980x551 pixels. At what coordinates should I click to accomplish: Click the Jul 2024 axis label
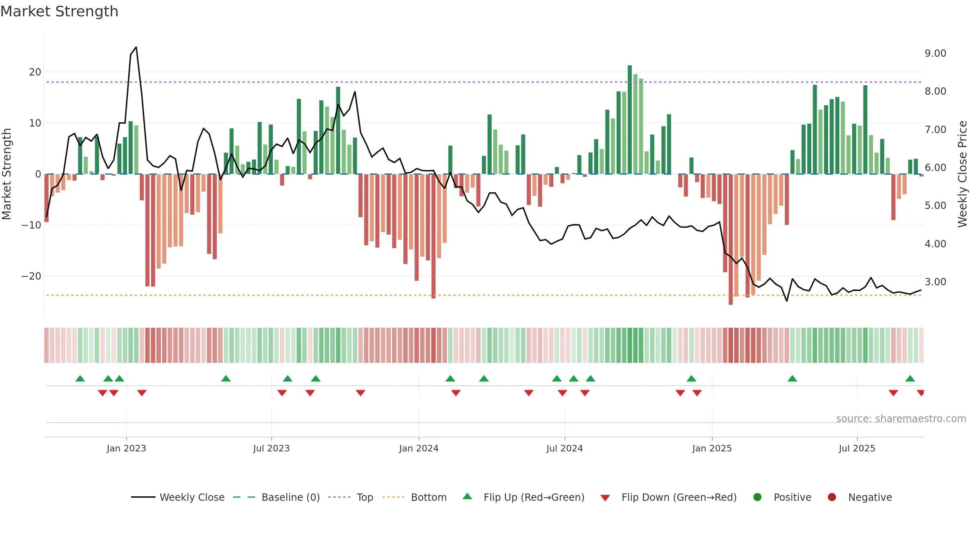coord(564,448)
